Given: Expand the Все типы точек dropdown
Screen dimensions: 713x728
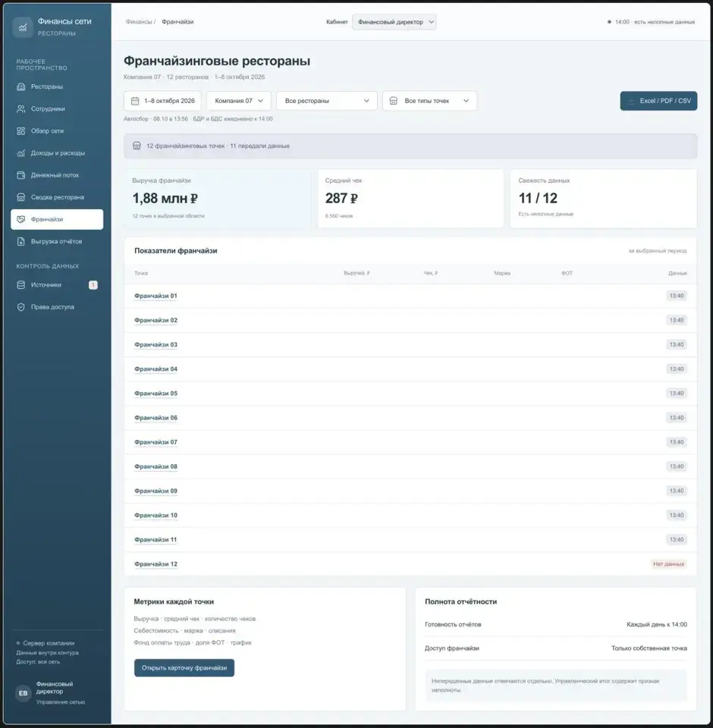Looking at the screenshot, I should pos(429,101).
